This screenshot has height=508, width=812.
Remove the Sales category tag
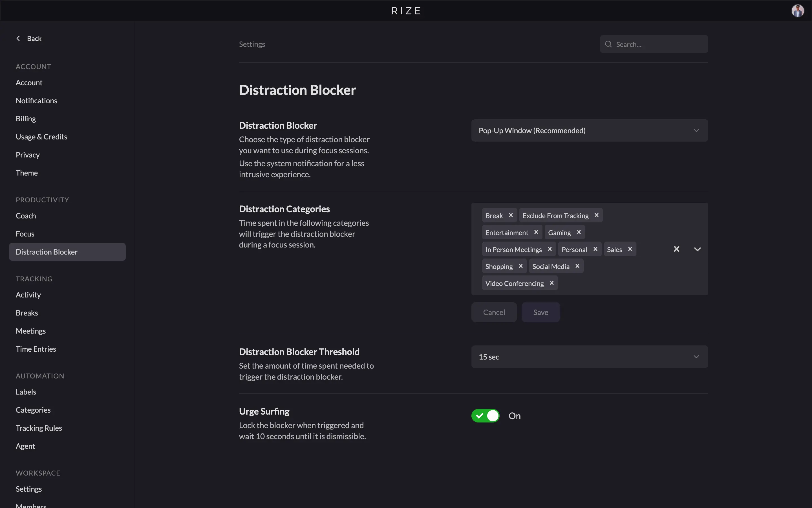coord(630,249)
